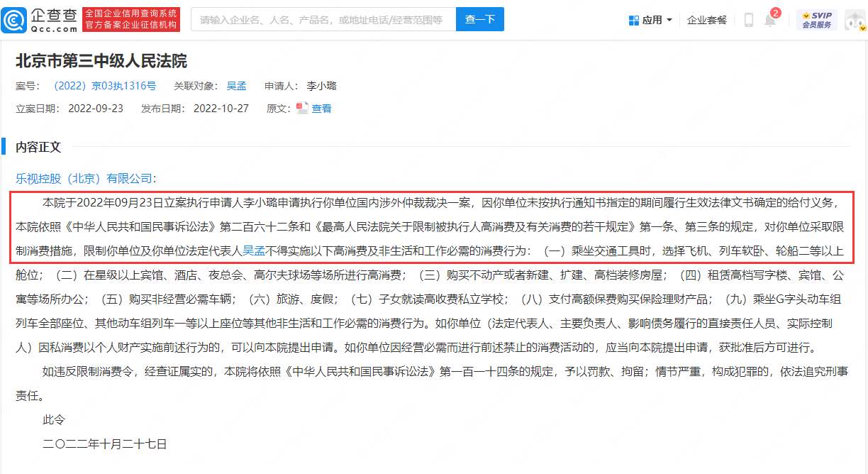Click the title 北京市第三中级人民法院
868x474 pixels.
pos(101,61)
